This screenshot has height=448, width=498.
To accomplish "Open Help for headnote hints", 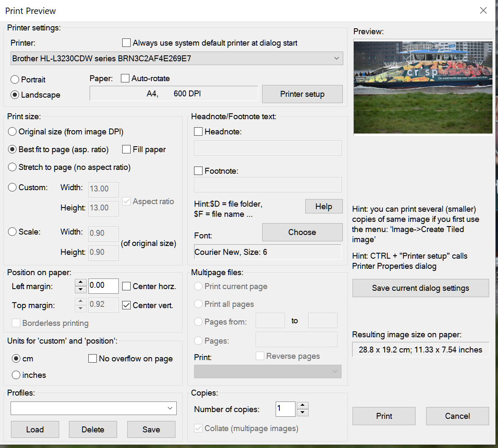I will (x=323, y=206).
